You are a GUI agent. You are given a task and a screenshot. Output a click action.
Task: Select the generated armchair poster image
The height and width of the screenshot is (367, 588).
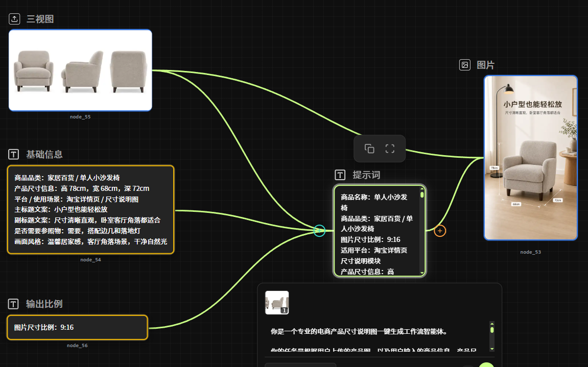pyautogui.click(x=531, y=157)
